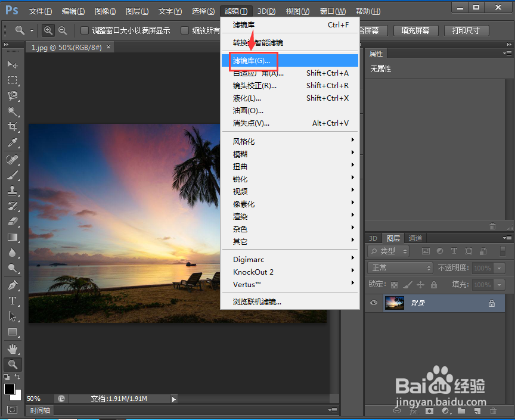The width and height of the screenshot is (515, 420).
Task: Click the background color swatch
Action: 18,396
